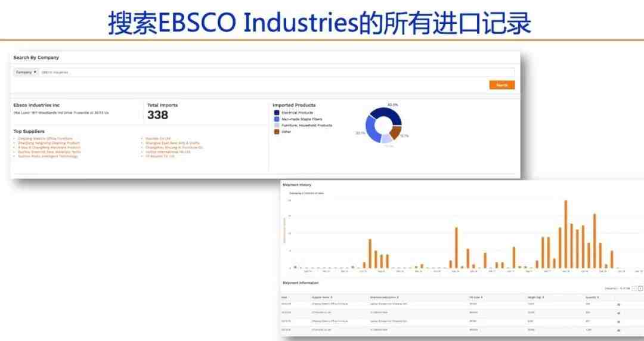Sort table by Supplier Name column

click(x=322, y=297)
